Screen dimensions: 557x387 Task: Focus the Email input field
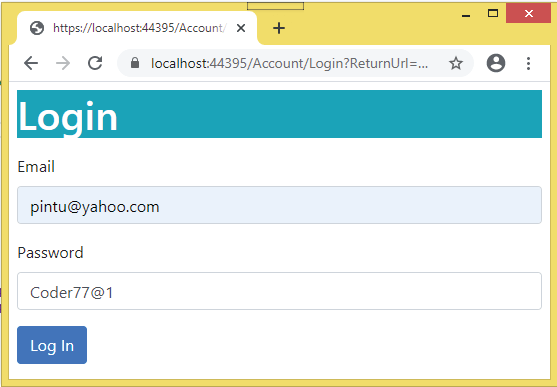point(279,205)
